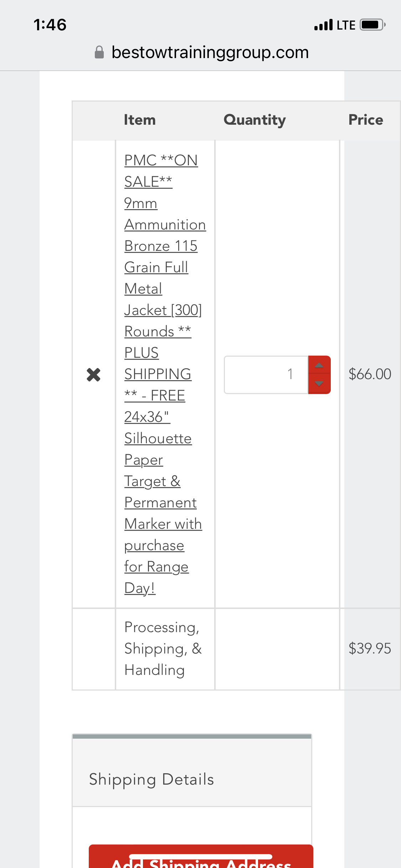Screen dimensions: 401x868
Task: Click the Quantity column header
Action: tap(255, 120)
